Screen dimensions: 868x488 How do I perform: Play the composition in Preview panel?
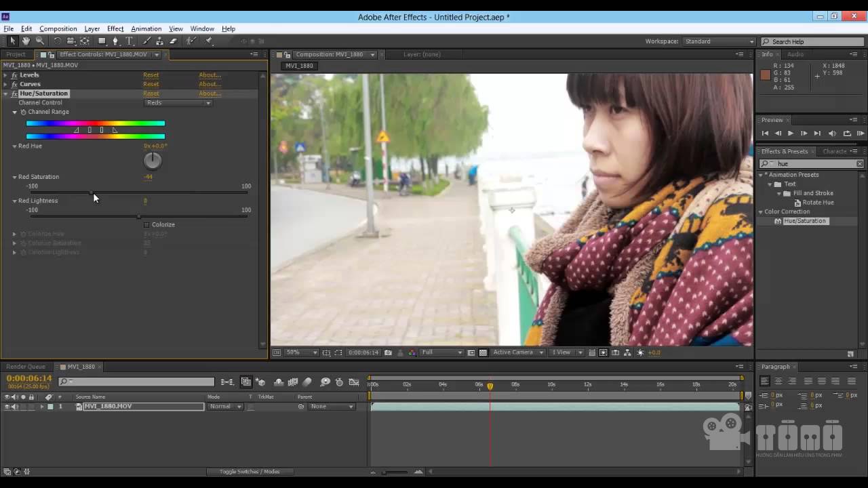click(790, 134)
